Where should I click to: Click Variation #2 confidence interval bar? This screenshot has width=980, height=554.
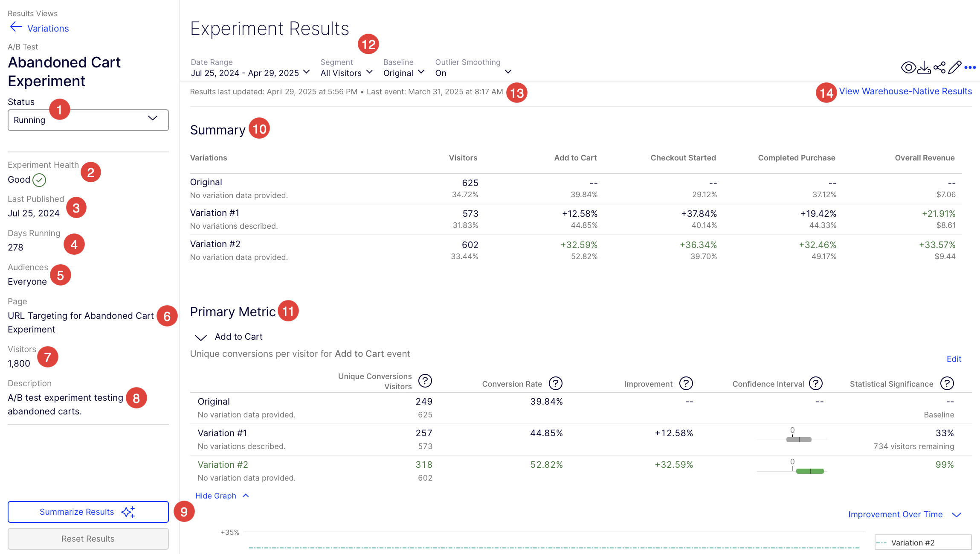(x=809, y=471)
